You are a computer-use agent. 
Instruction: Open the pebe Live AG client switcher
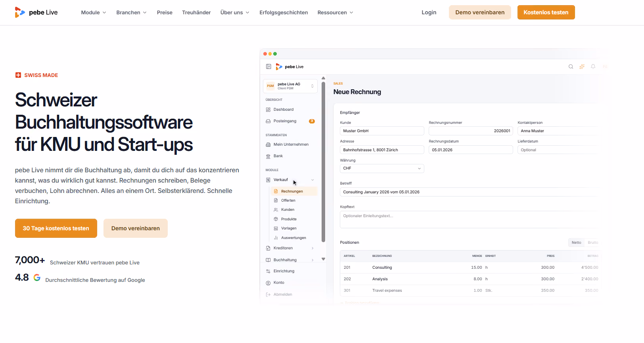pyautogui.click(x=290, y=86)
